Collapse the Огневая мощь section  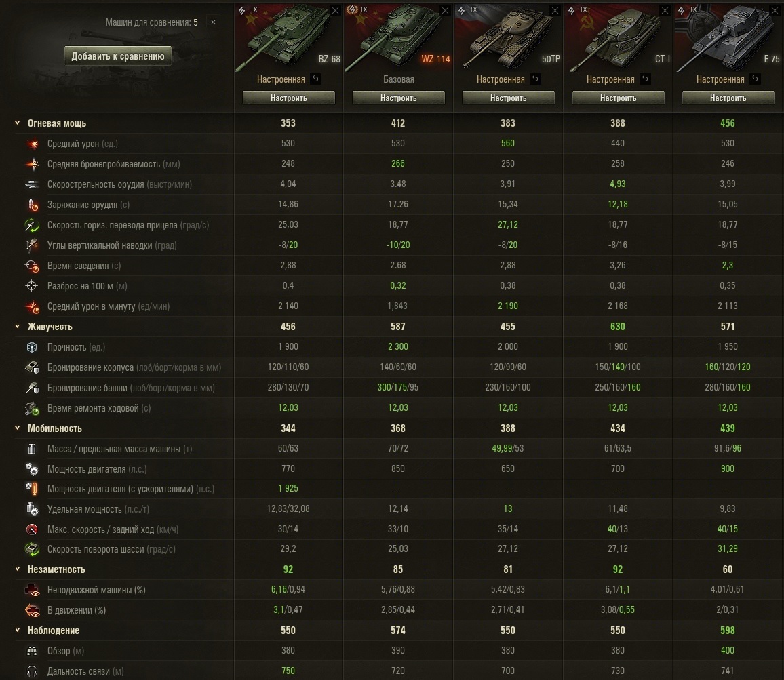point(17,123)
